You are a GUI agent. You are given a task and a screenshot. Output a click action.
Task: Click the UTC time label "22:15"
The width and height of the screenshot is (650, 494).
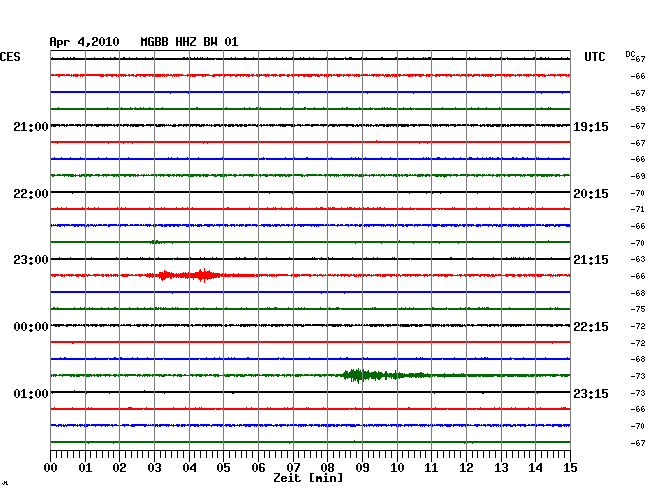click(x=591, y=327)
